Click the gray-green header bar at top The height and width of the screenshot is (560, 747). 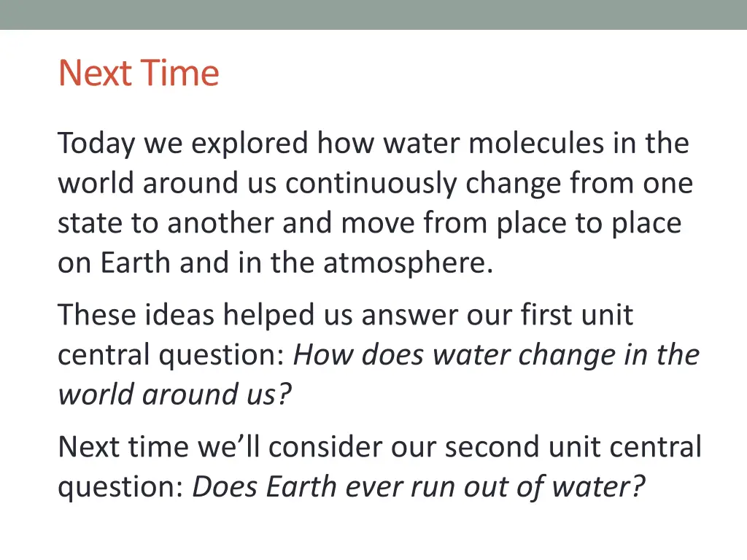pos(373,15)
